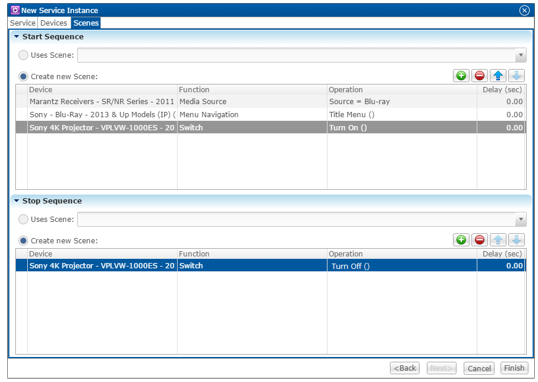Select Create new Scene radio in Stop Sequence
Screen dimensions: 538x382
click(23, 241)
